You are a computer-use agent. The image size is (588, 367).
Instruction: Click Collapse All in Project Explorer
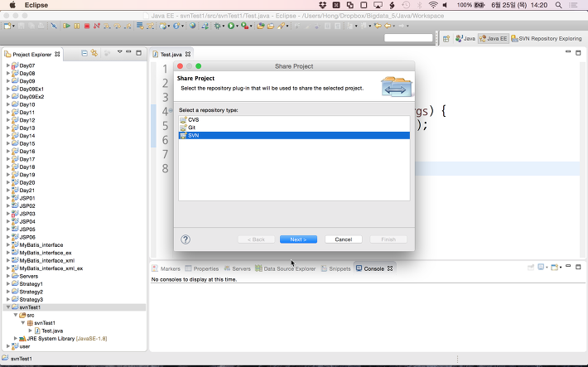click(84, 53)
